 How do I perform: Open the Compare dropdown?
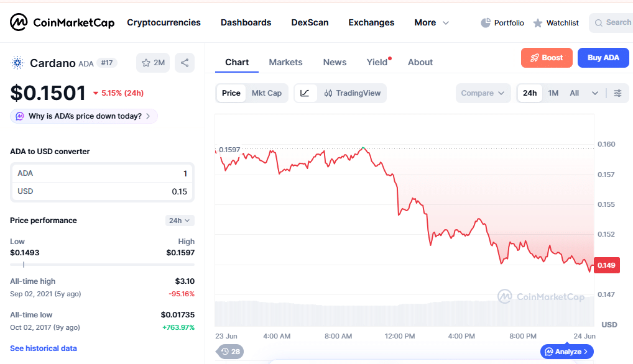(483, 93)
